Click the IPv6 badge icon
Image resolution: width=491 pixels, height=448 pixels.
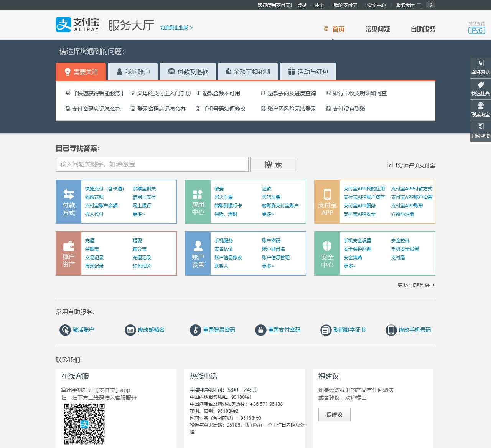tap(476, 30)
